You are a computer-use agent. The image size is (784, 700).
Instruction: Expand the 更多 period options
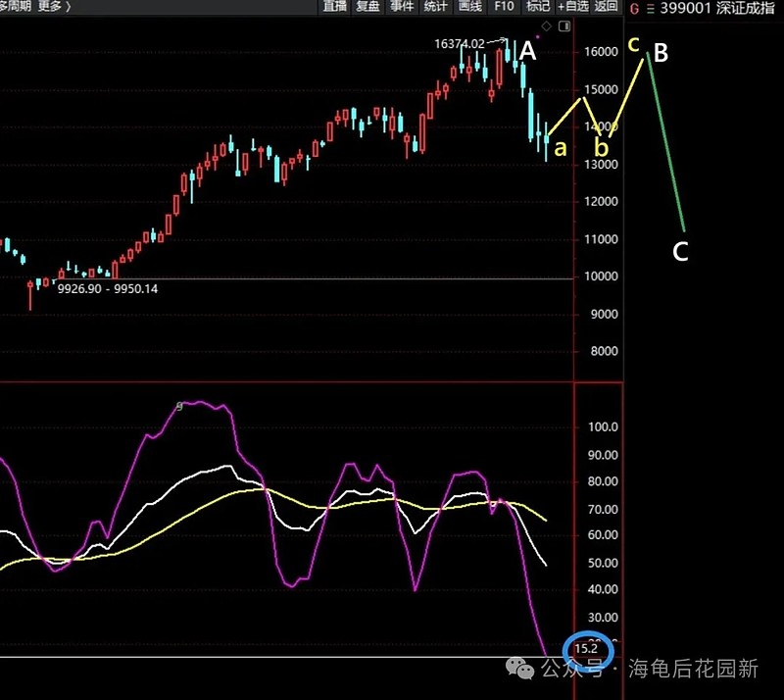pyautogui.click(x=54, y=7)
